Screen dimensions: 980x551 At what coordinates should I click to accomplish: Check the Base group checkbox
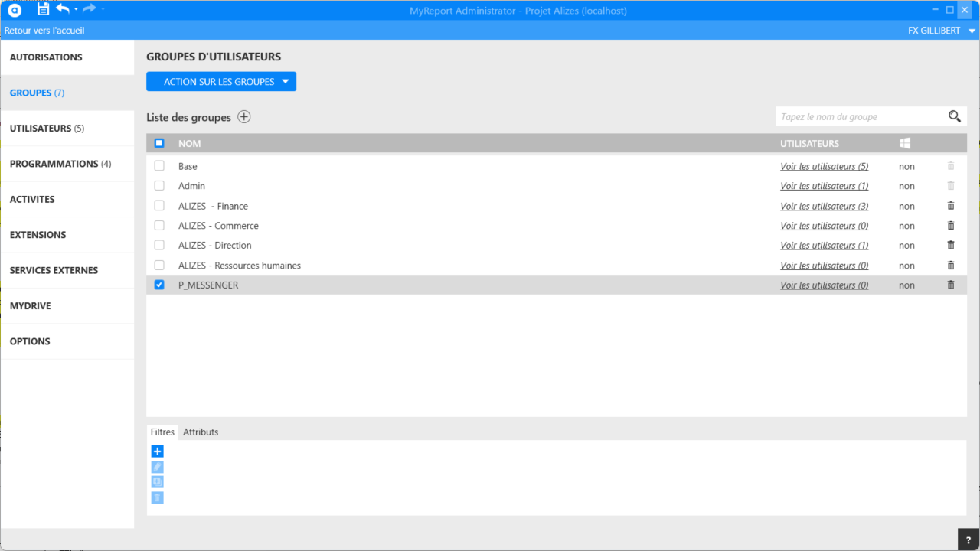(x=159, y=166)
